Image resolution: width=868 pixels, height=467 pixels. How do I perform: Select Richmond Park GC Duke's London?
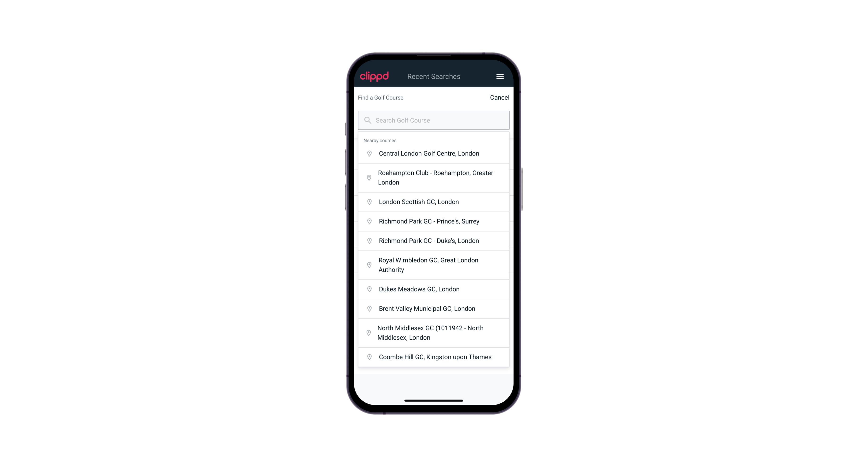[434, 240]
